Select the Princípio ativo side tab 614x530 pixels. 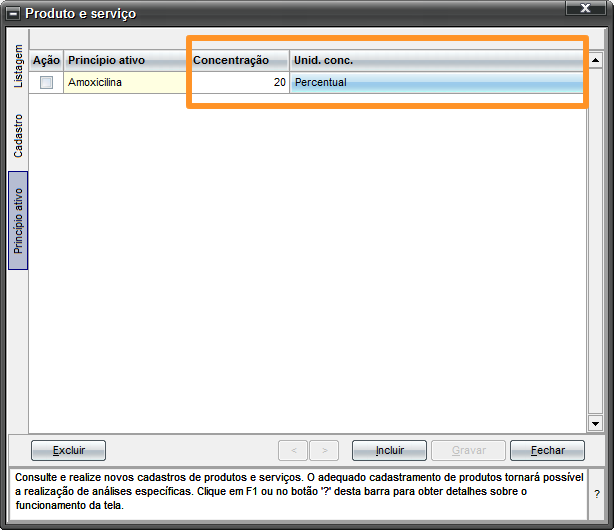click(18, 221)
